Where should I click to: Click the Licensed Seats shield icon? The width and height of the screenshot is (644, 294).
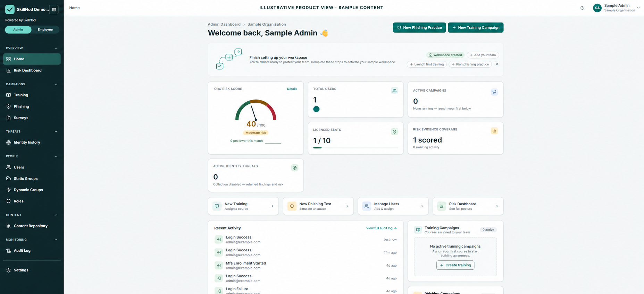pos(394,132)
